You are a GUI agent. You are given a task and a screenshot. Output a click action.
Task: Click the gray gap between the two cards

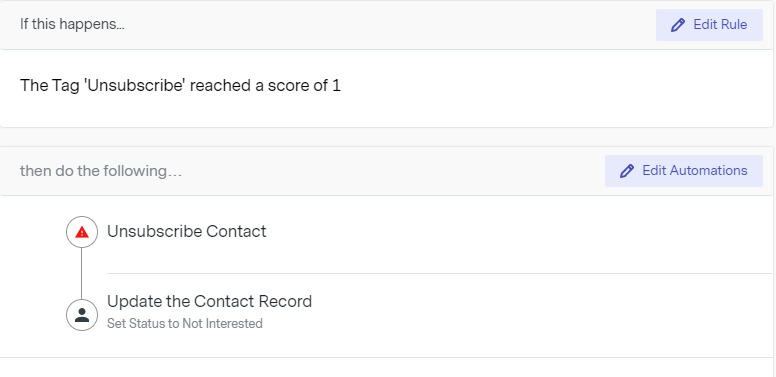386,137
